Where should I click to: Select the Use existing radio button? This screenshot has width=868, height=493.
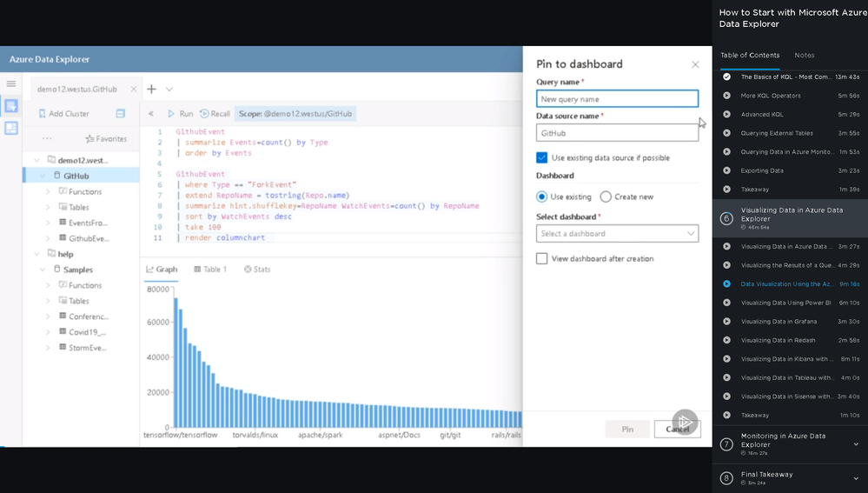click(x=541, y=197)
